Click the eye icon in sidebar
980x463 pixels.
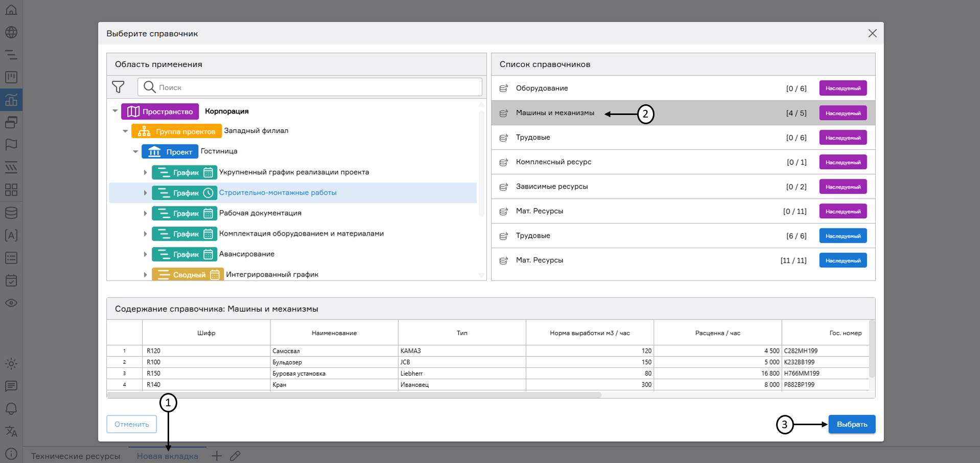pyautogui.click(x=11, y=303)
